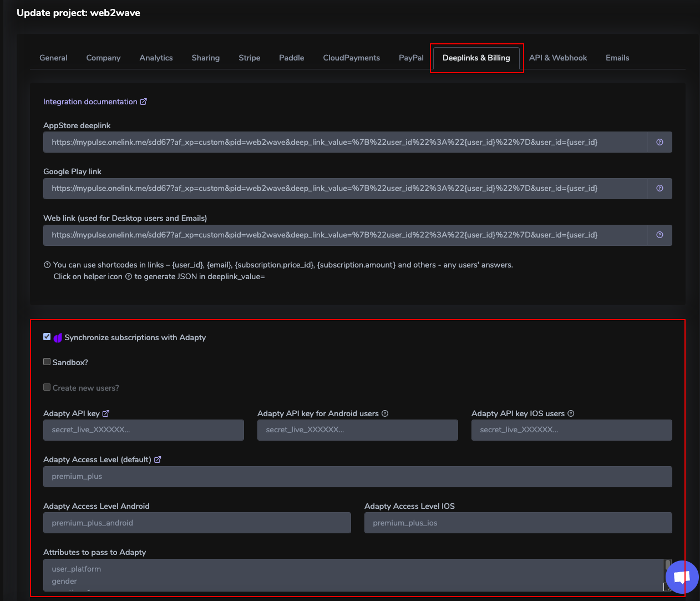Open the Integration documentation link
The image size is (700, 601).
point(90,102)
